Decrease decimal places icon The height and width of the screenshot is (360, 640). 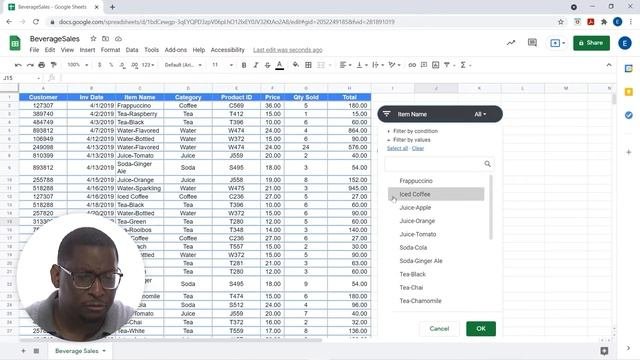[x=122, y=65]
